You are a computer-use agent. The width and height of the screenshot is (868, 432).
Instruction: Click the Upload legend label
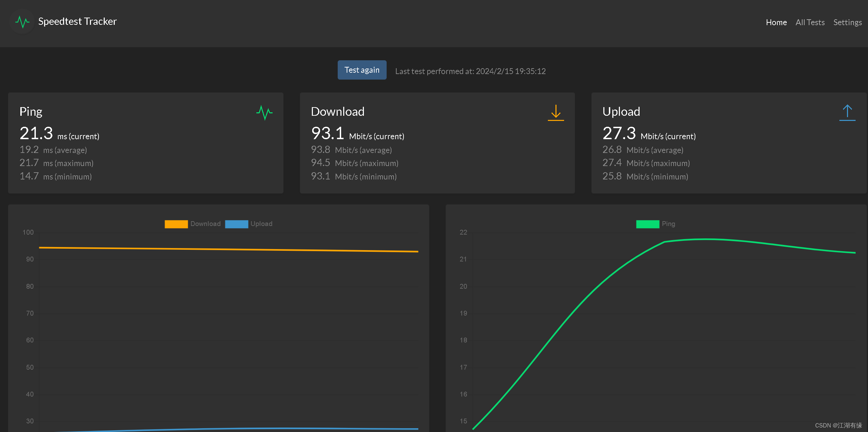click(261, 224)
